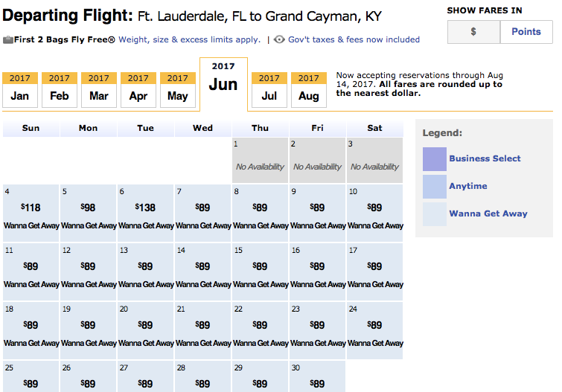
Task: Open the Wanna Get Away legend link
Action: [x=488, y=213]
